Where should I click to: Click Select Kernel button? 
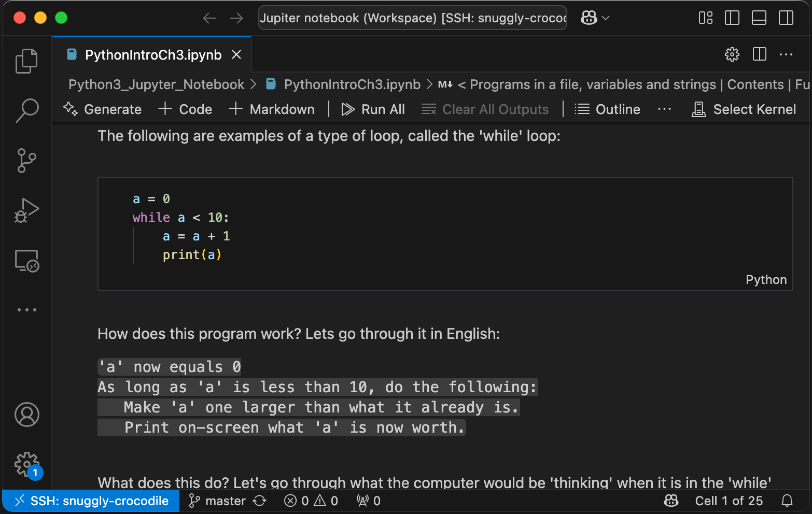[x=744, y=109]
